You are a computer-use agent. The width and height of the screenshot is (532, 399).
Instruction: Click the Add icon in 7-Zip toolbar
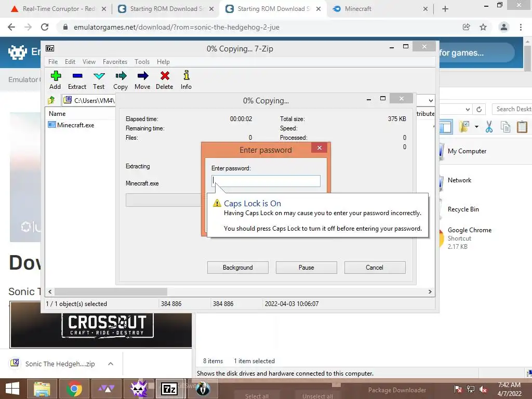pyautogui.click(x=55, y=80)
